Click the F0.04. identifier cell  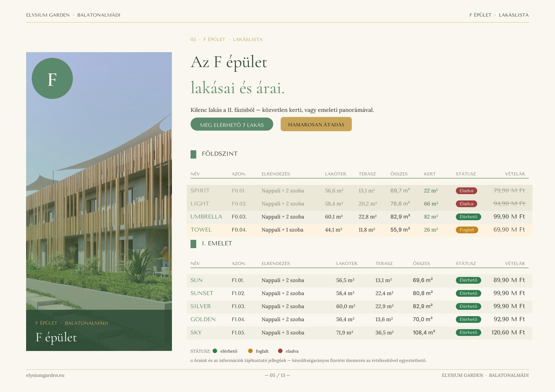239,230
